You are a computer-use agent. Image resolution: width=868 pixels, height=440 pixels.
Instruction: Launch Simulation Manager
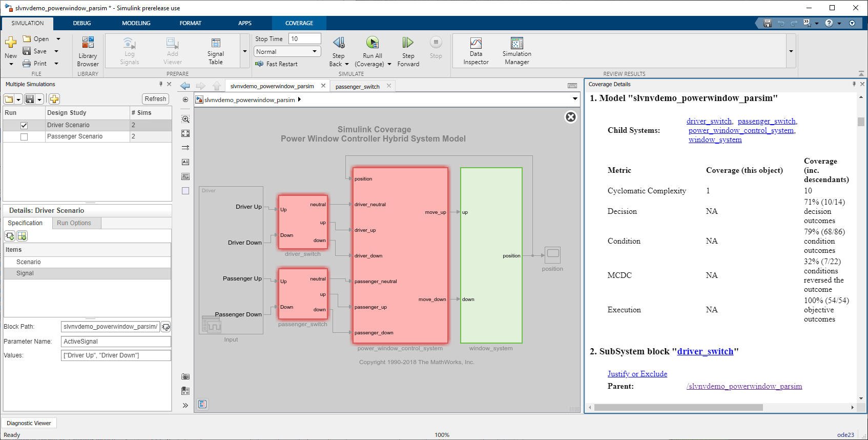517,51
